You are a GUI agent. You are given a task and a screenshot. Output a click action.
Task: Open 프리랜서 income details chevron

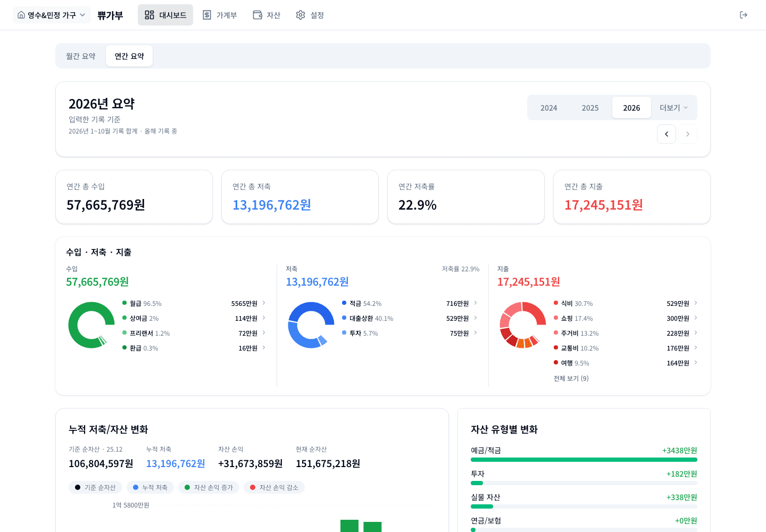[264, 333]
